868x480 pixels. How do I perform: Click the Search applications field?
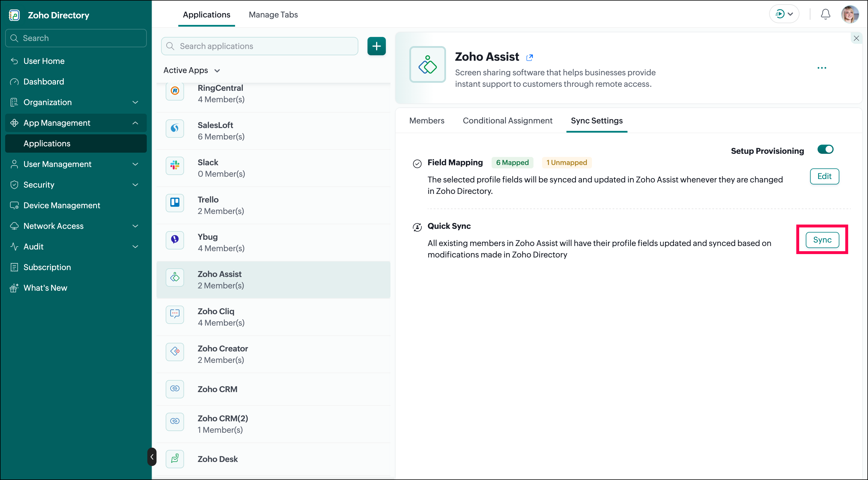click(259, 46)
